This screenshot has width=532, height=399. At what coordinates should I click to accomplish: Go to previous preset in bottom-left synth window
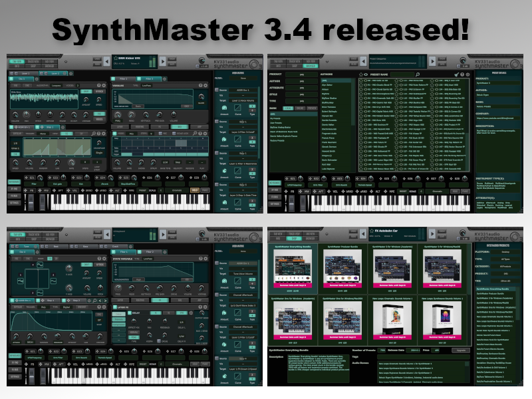coord(107,235)
